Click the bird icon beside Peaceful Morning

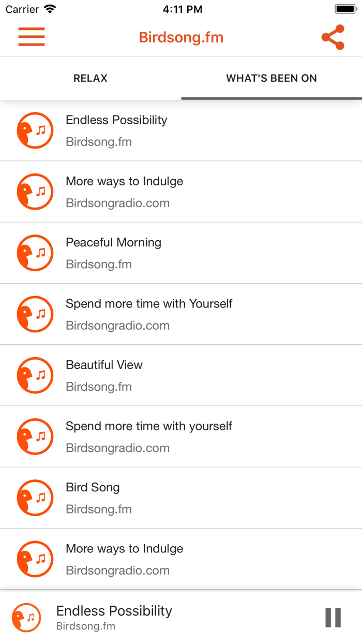coord(35,253)
